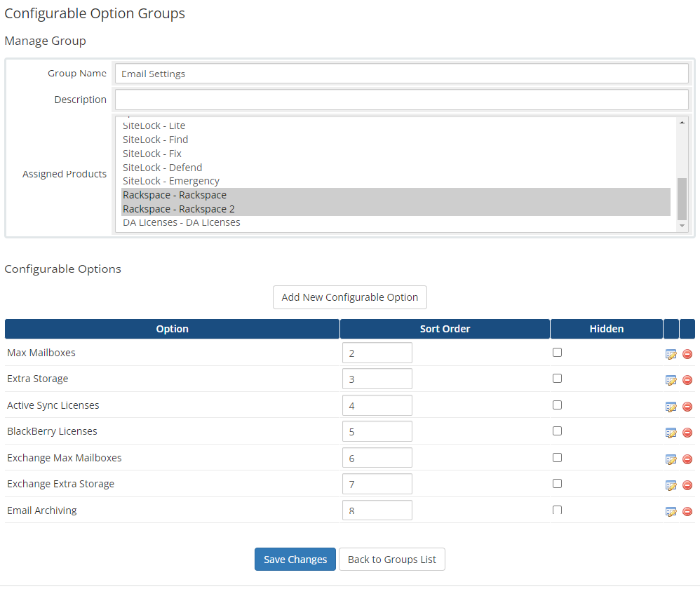Select SiteLock - Find in Assigned Products
This screenshot has width=700, height=596.
coord(396,140)
